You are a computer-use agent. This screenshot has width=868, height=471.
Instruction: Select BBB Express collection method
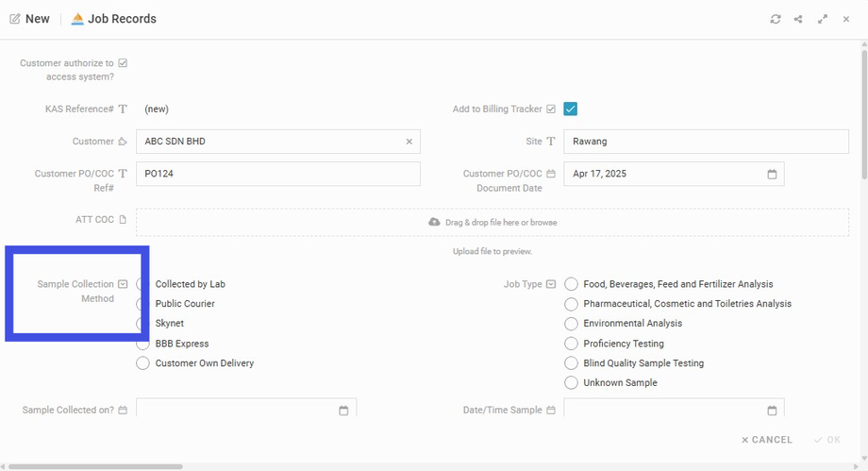point(142,344)
